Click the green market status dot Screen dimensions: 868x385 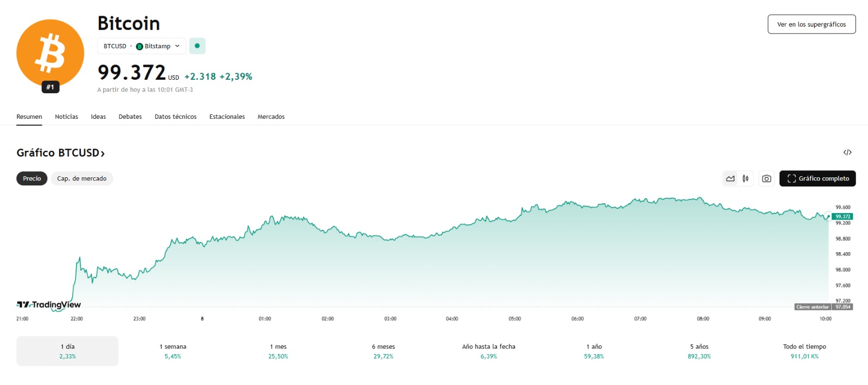pyautogui.click(x=197, y=46)
